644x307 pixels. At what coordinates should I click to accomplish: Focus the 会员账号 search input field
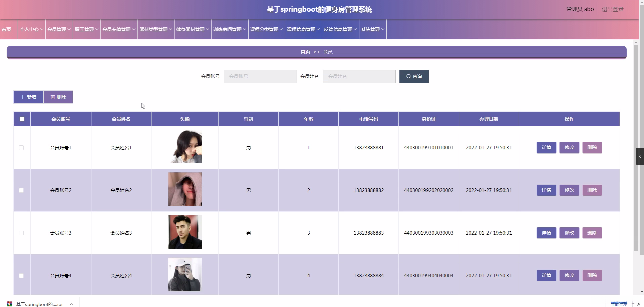260,76
